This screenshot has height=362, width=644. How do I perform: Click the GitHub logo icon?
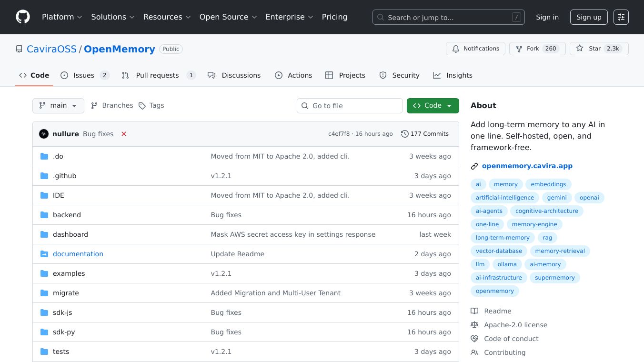coord(23,17)
